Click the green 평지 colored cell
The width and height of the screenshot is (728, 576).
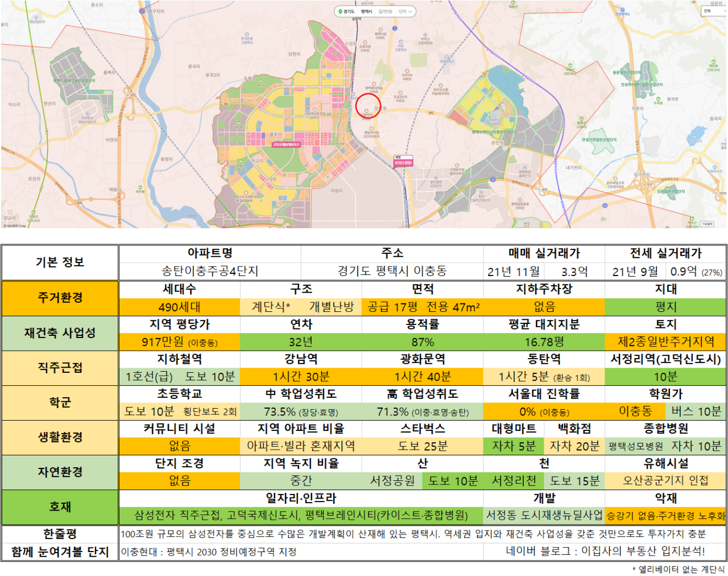coord(665,307)
